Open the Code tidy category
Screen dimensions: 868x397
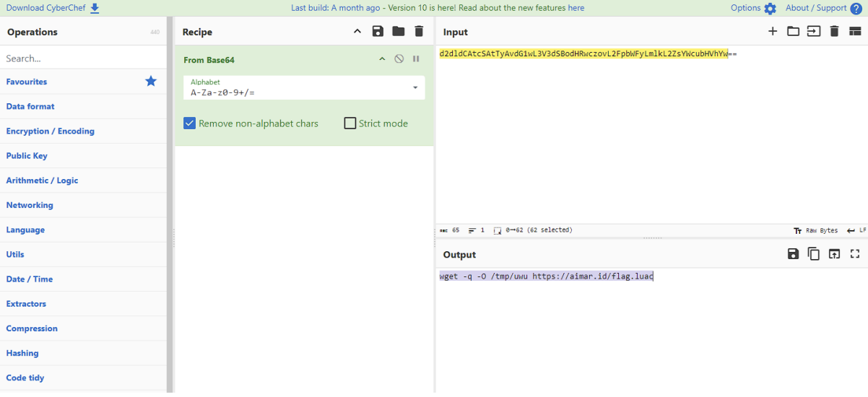83,378
